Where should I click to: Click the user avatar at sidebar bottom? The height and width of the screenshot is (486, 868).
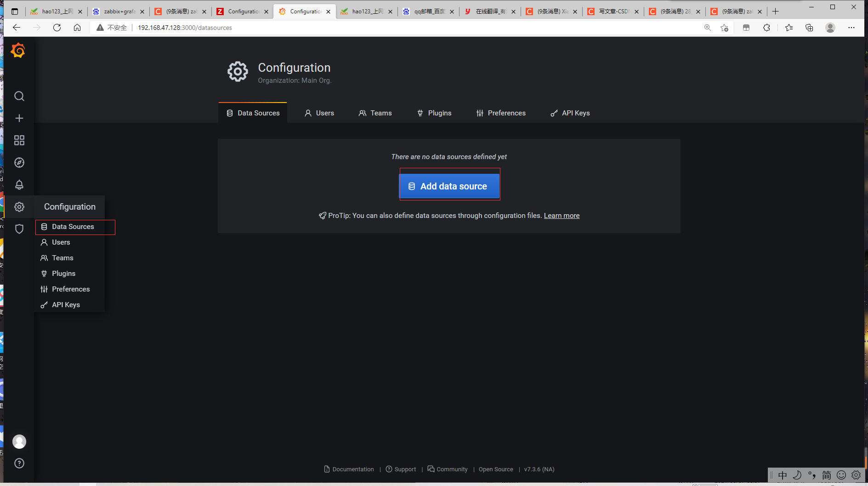[x=19, y=442]
